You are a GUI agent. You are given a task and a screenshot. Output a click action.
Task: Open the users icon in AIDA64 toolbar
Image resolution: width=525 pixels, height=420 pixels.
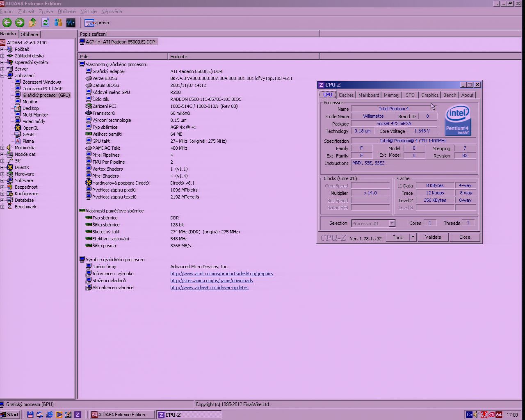click(58, 23)
